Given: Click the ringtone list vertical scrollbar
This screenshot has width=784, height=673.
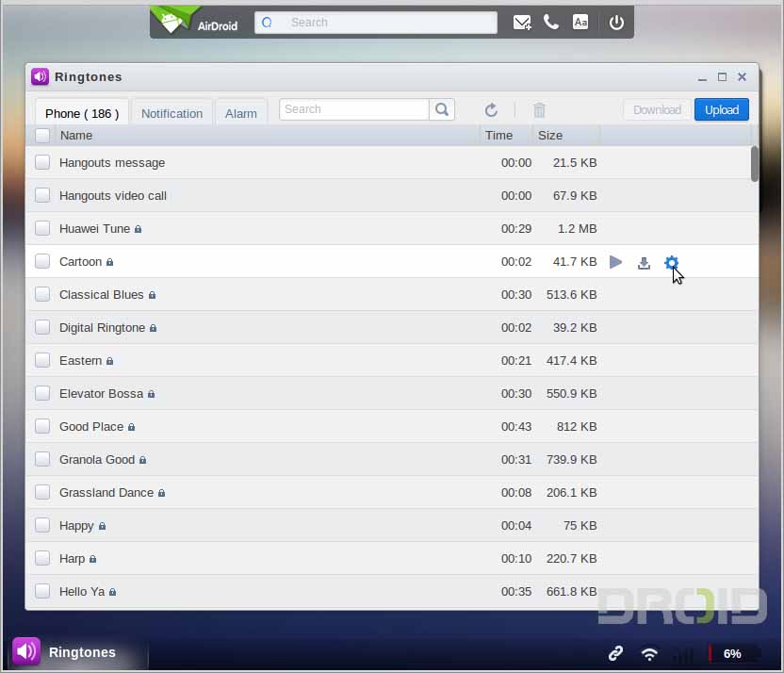Looking at the screenshot, I should click(754, 164).
